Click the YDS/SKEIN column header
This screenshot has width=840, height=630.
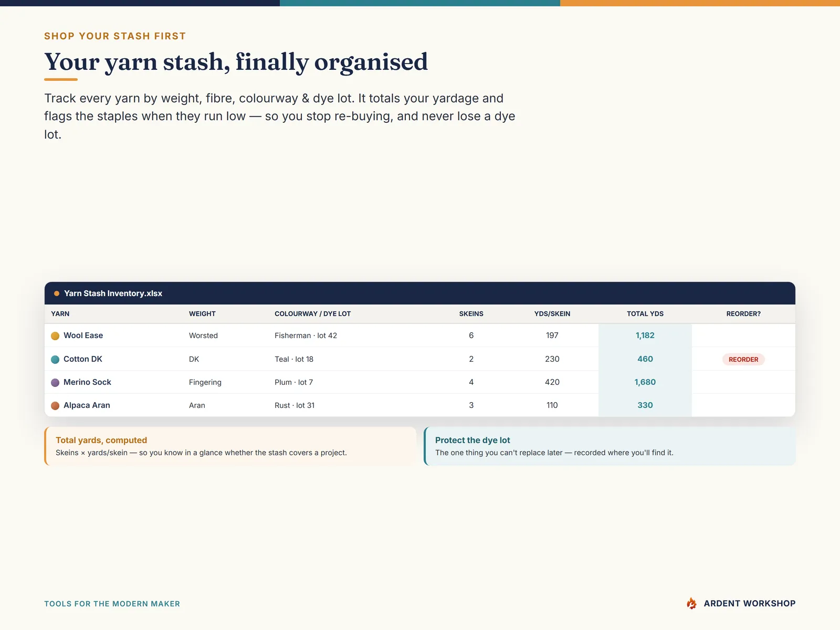[552, 314]
